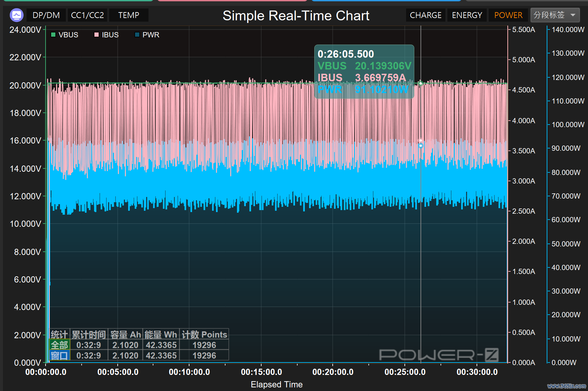Toggle the CC1/CC2 chart view
Screen dimensions: 588x391
coord(88,15)
